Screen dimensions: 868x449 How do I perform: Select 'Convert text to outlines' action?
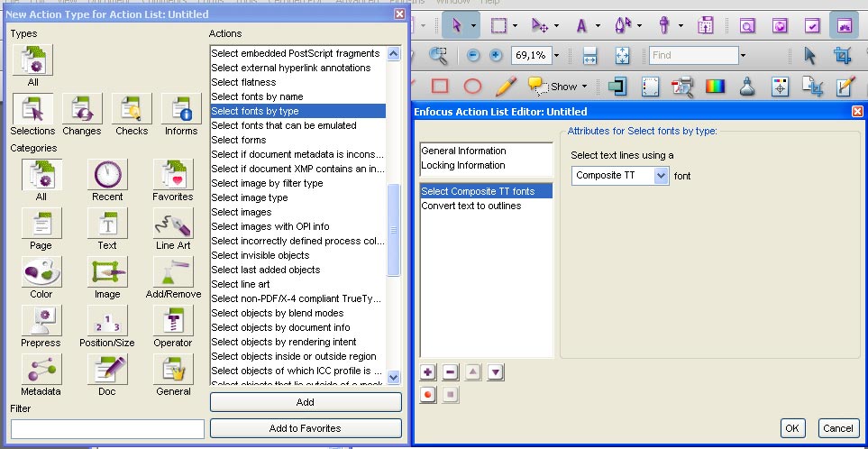(487, 206)
